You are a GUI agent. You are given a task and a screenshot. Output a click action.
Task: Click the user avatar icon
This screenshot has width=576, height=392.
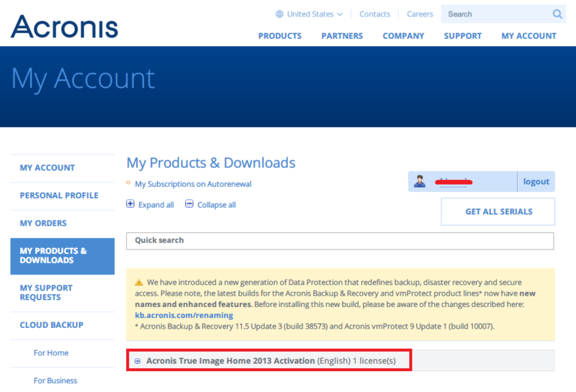(x=420, y=181)
